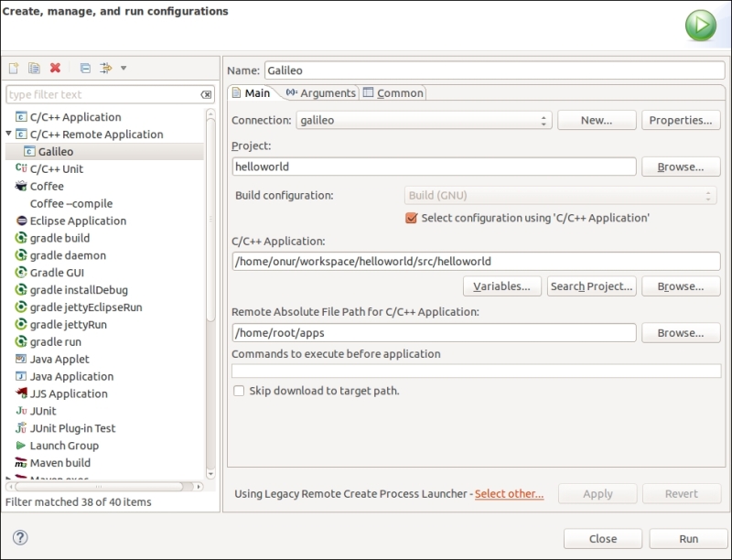Viewport: 732px width, 560px height.
Task: Click the filter launch configurations icon
Action: (x=106, y=68)
